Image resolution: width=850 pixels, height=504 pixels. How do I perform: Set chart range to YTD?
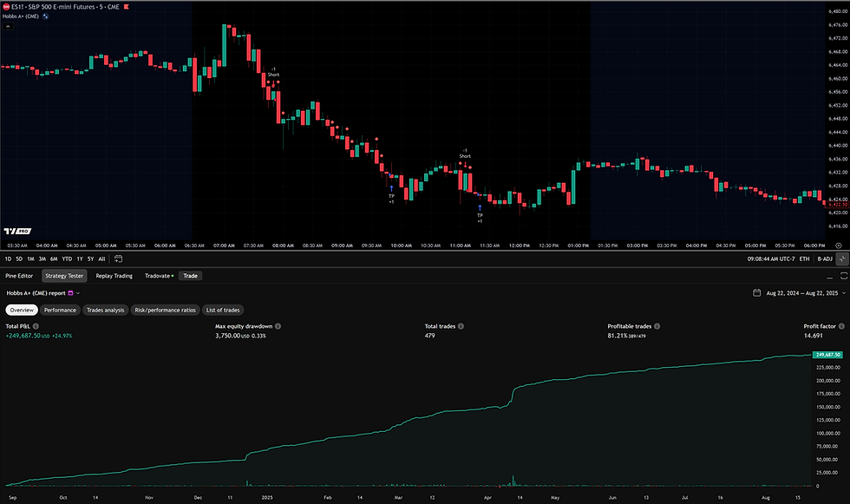pos(67,259)
